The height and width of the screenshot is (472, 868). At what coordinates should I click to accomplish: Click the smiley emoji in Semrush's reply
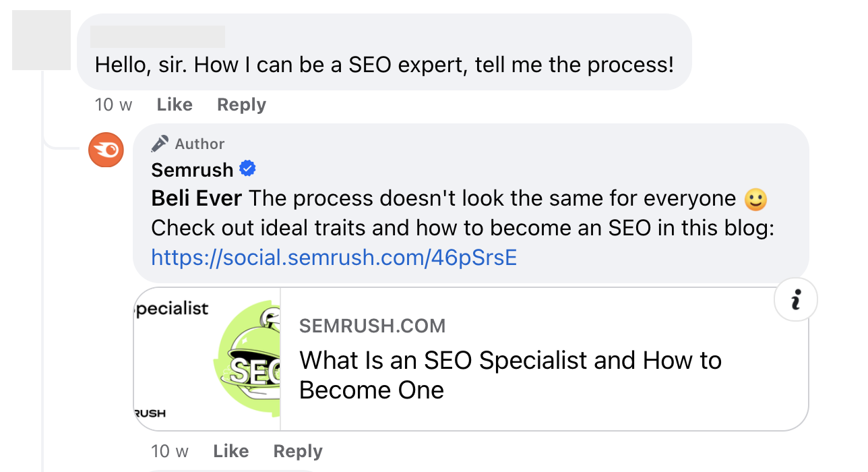(755, 199)
